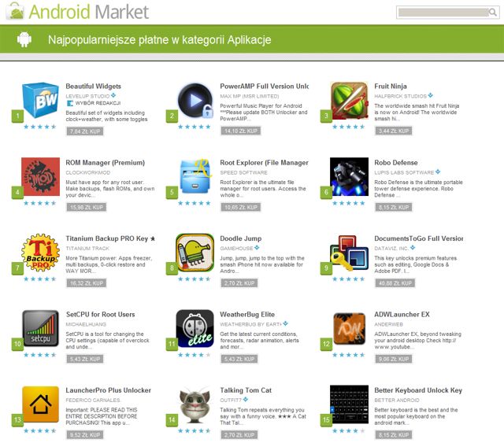The height and width of the screenshot is (443, 504).
Task: Click the PowerAMP play button icon
Action: pyautogui.click(x=195, y=100)
